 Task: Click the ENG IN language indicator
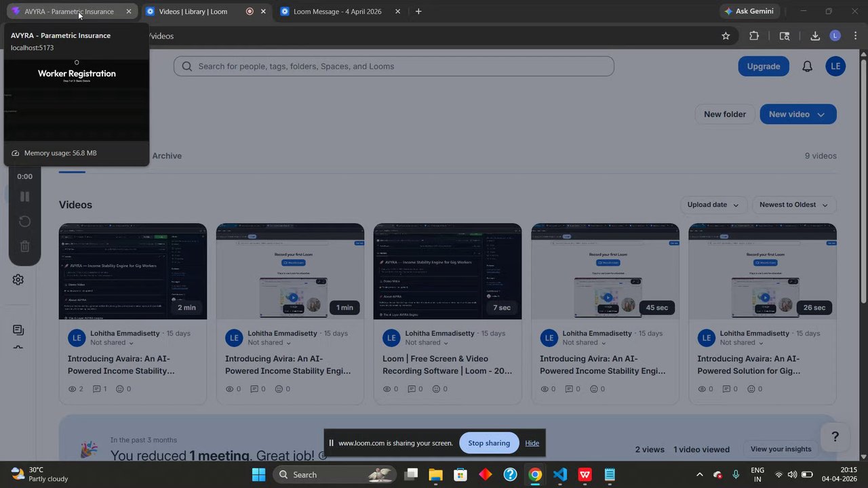[x=757, y=474]
